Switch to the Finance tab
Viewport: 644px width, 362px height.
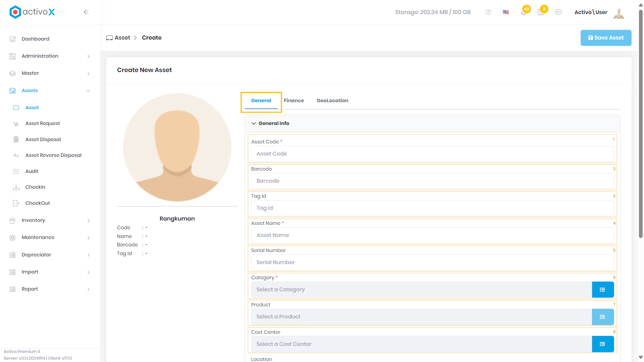coord(294,101)
